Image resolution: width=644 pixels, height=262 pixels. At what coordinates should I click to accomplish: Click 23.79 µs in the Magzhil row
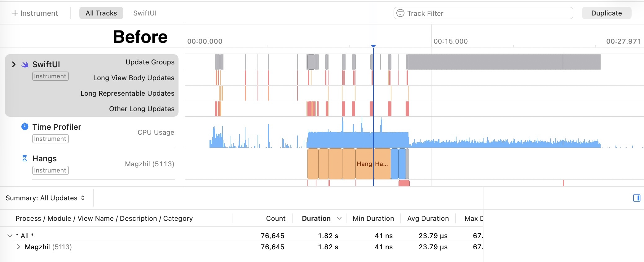pyautogui.click(x=433, y=247)
